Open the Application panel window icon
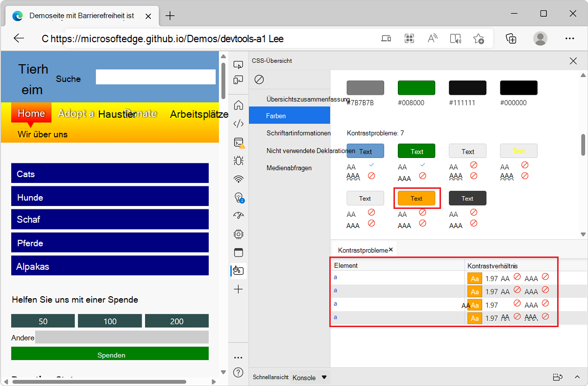The width and height of the screenshot is (588, 386). click(238, 252)
